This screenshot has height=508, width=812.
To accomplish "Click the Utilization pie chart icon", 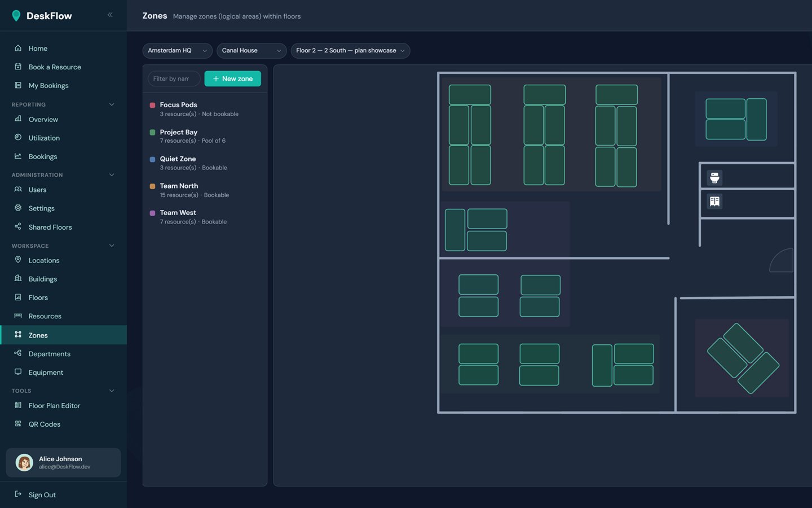I will [x=18, y=138].
